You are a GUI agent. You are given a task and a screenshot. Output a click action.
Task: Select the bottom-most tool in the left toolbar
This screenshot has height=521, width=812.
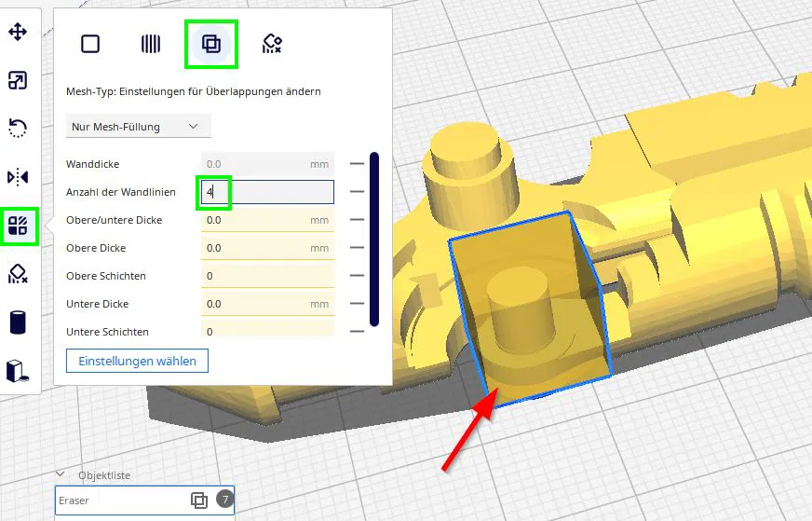point(18,371)
